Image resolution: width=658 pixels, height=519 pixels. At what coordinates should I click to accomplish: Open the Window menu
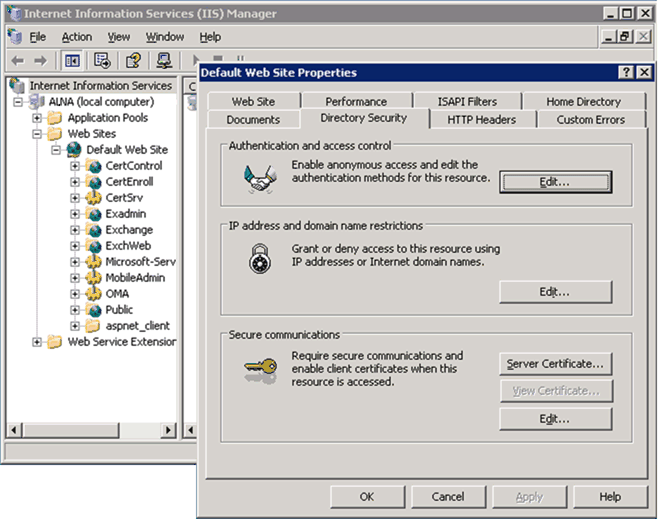point(165,37)
